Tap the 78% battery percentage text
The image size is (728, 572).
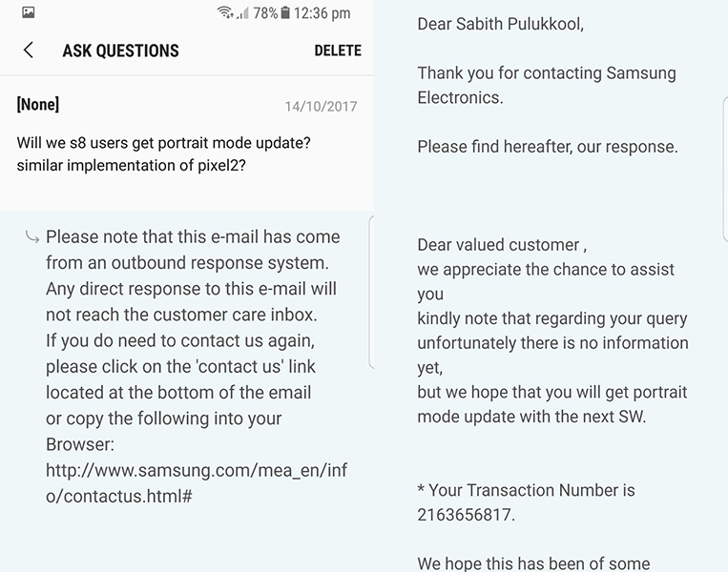tap(265, 13)
